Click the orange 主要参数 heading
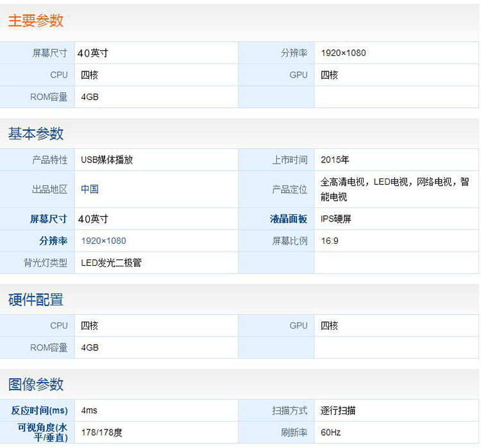This screenshot has height=448, width=481. (x=36, y=21)
